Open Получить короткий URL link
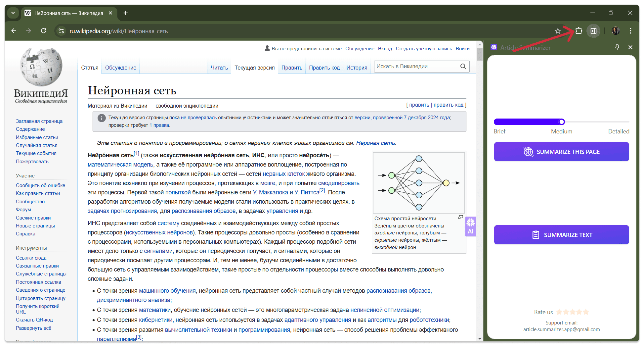644x346 pixels. 37,309
